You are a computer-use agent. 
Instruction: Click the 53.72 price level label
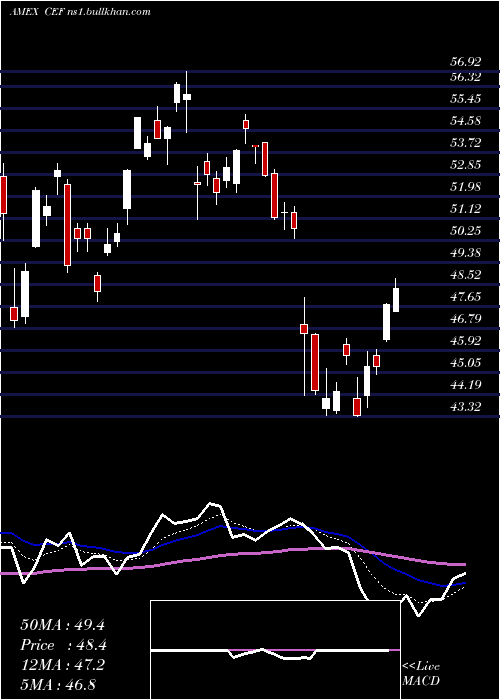coord(465,143)
